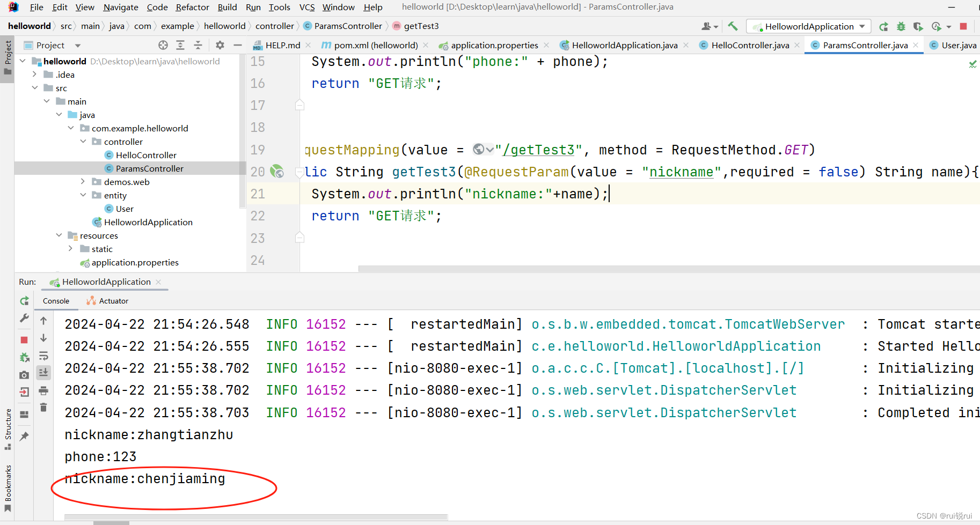Collapse the controller folder in the Project tree
The image size is (980, 525).
(83, 141)
